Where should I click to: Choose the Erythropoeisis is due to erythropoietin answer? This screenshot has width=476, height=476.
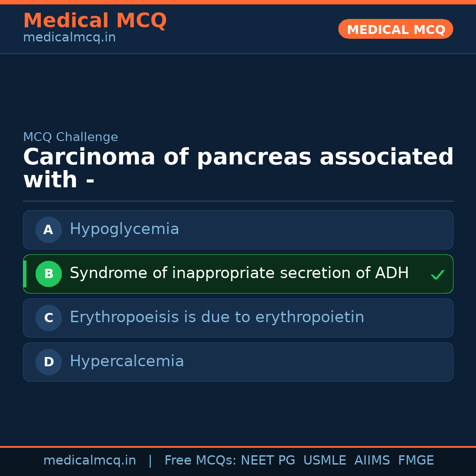tap(217, 317)
